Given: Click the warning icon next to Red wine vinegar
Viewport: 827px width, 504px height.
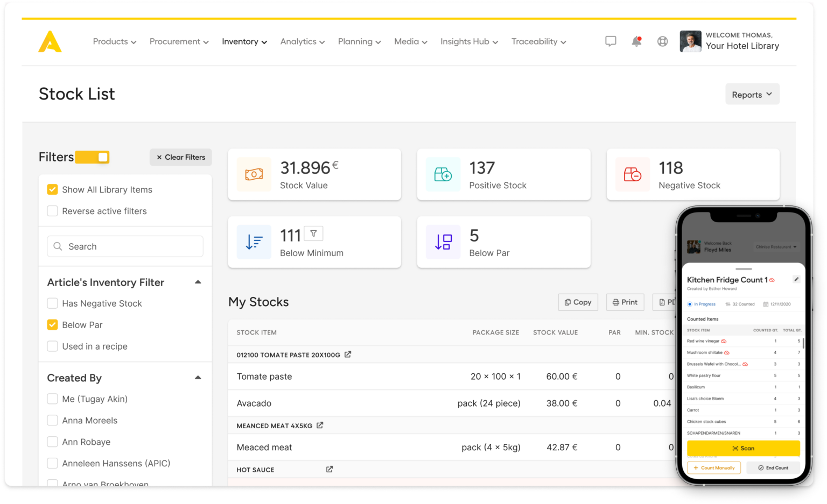Looking at the screenshot, I should [x=724, y=341].
